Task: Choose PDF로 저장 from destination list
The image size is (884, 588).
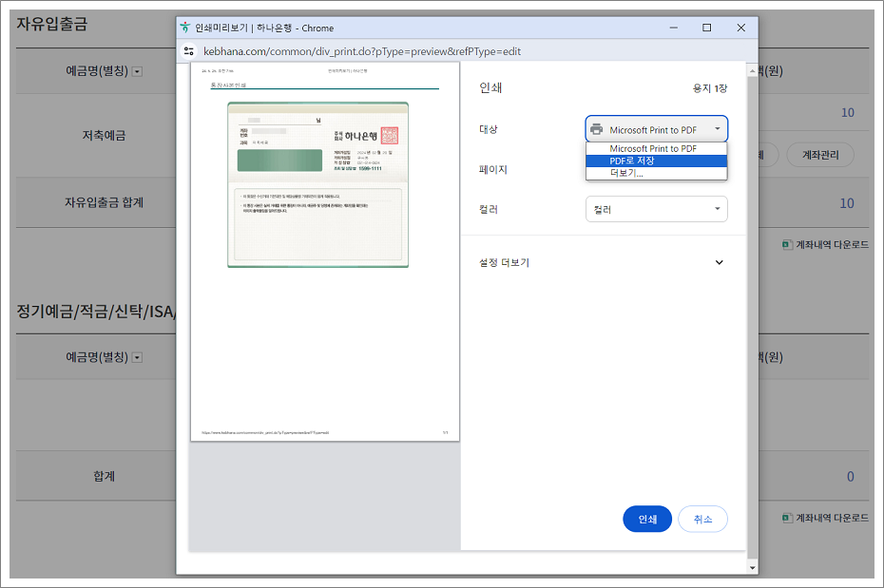Action: tap(656, 161)
